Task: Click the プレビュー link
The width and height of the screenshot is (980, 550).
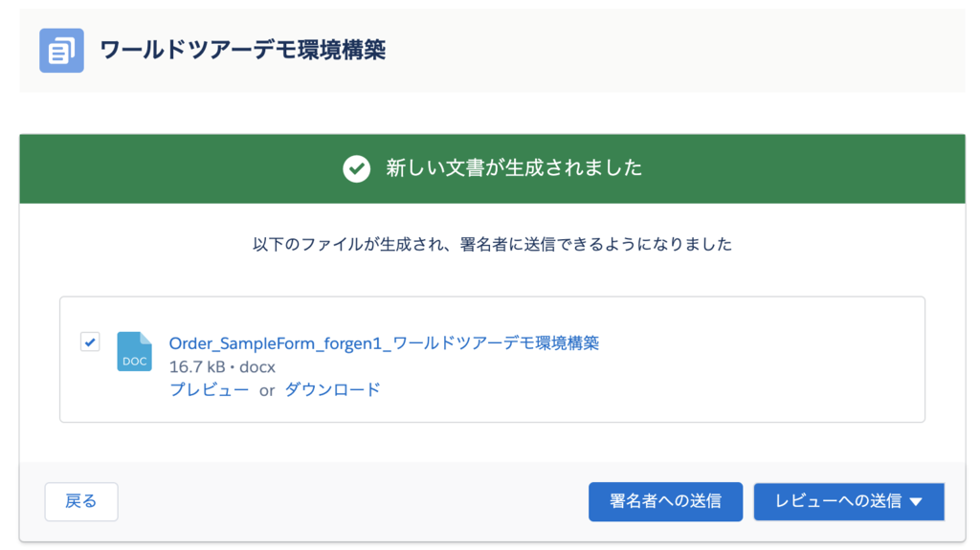Action: (210, 389)
